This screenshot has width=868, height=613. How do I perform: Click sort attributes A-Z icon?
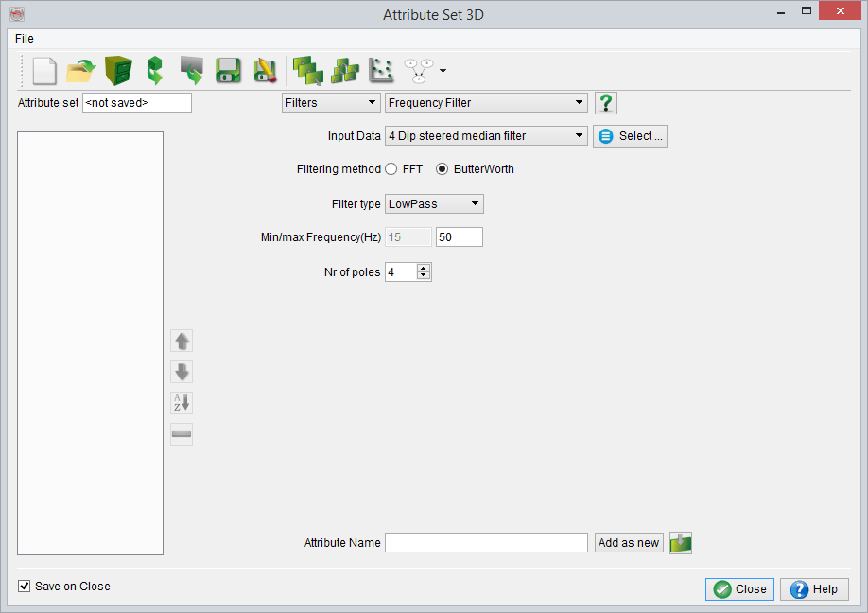click(182, 403)
